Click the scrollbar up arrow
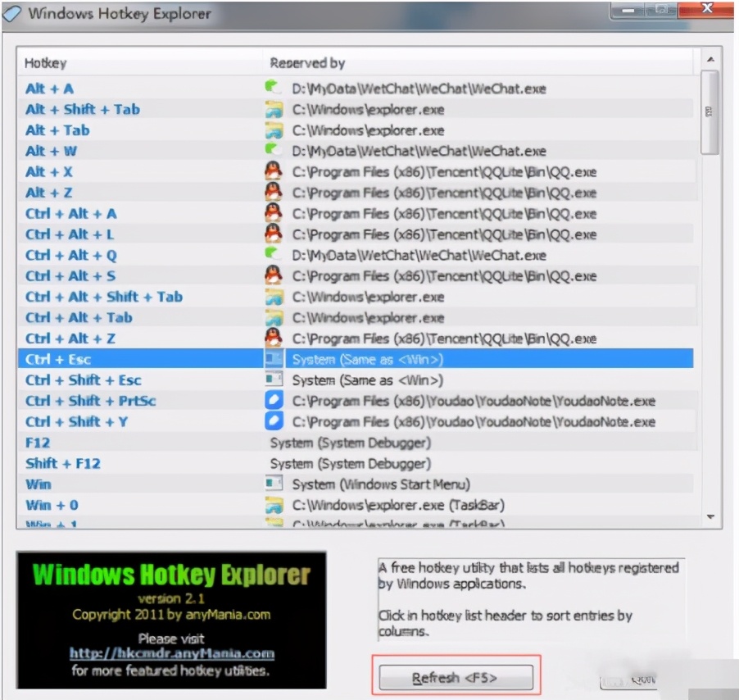 coord(710,59)
